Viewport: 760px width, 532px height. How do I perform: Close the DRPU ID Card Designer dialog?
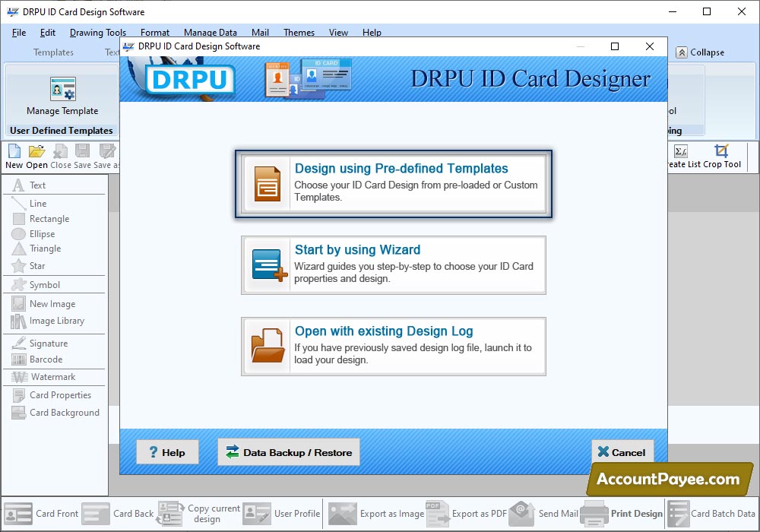[x=650, y=46]
